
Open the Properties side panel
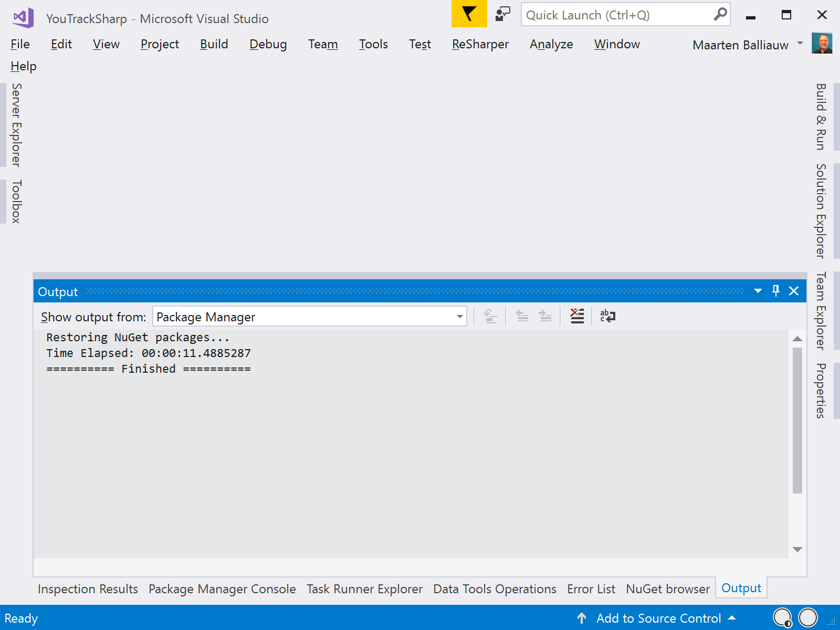(x=821, y=391)
